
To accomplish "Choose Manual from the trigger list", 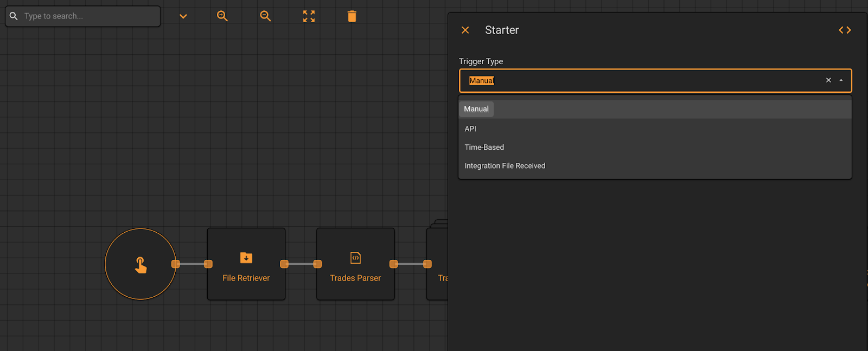I will click(476, 109).
